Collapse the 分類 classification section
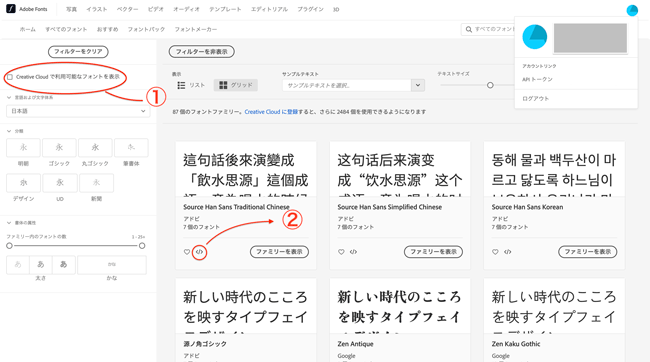This screenshot has height=362, width=650. [9, 131]
